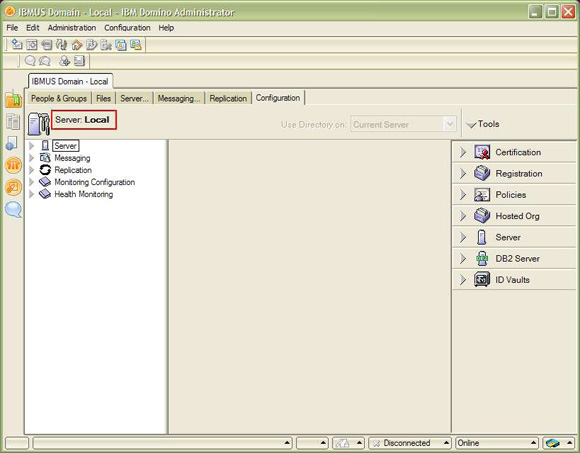
Task: Click the Policies tool icon
Action: (482, 195)
